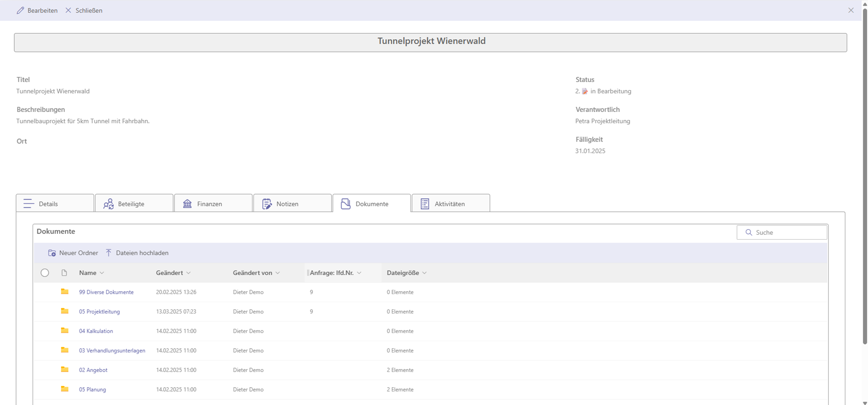Open the 99 Diverse Dokumente folder
The height and width of the screenshot is (405, 868).
click(106, 293)
